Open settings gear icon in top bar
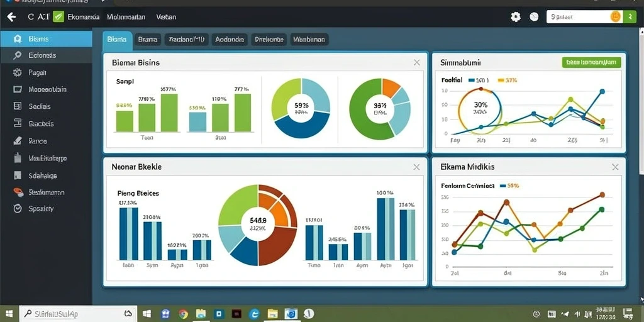 [x=516, y=17]
